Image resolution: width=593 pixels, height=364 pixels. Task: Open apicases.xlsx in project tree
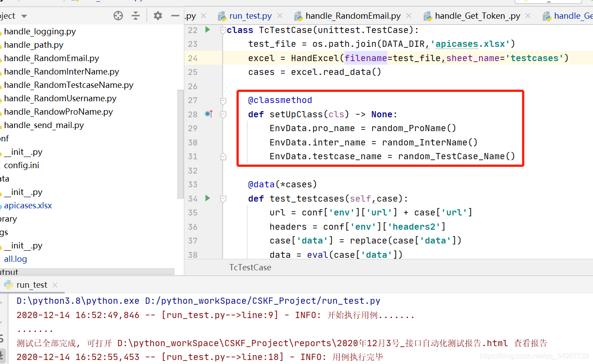[x=28, y=206]
